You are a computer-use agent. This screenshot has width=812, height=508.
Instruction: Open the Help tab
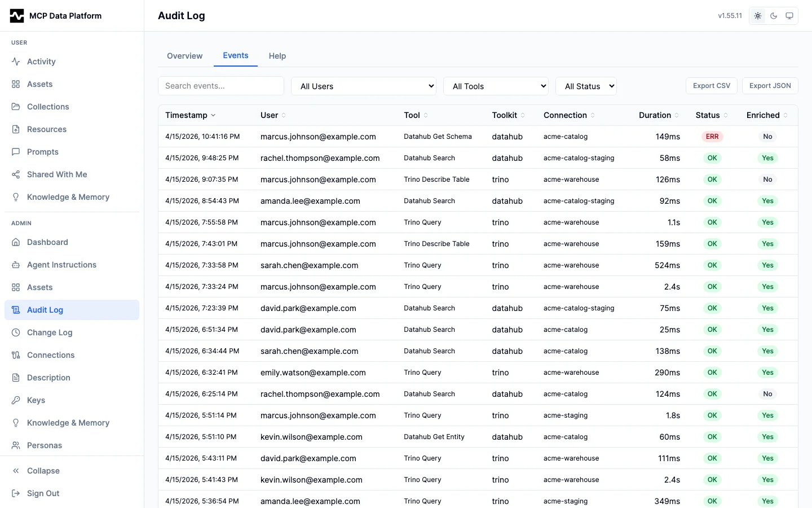point(277,56)
